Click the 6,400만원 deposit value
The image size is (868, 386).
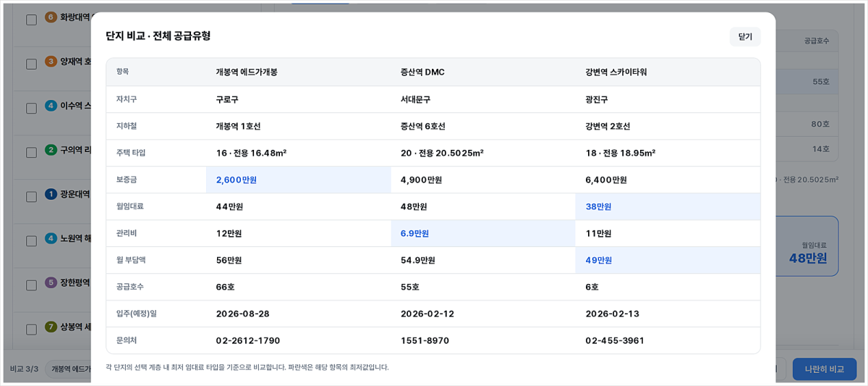tap(606, 180)
